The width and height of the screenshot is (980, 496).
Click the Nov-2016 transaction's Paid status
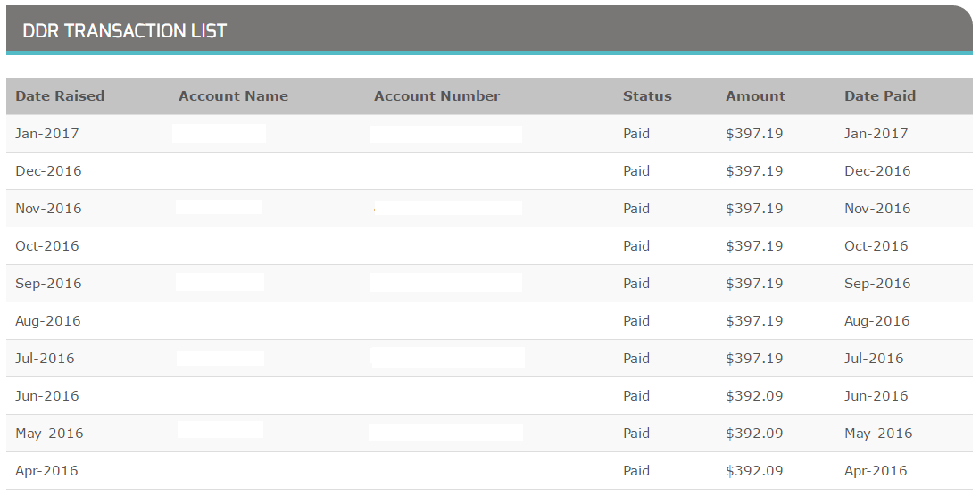point(636,209)
